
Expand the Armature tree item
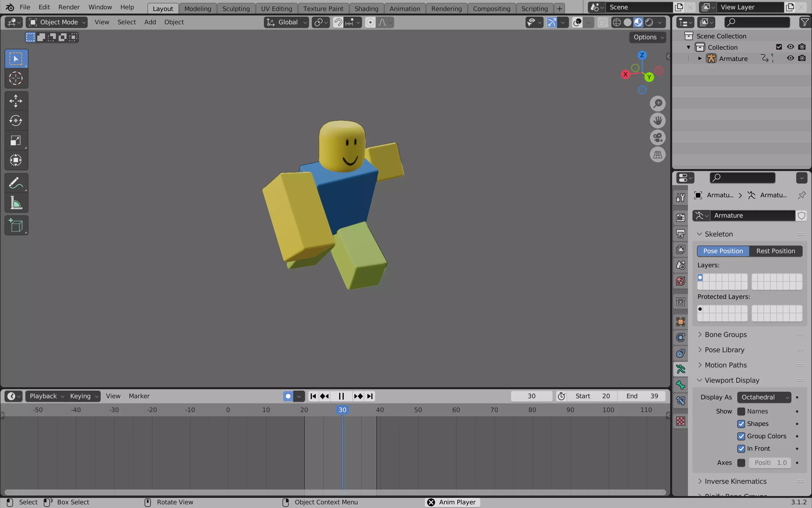click(x=700, y=58)
